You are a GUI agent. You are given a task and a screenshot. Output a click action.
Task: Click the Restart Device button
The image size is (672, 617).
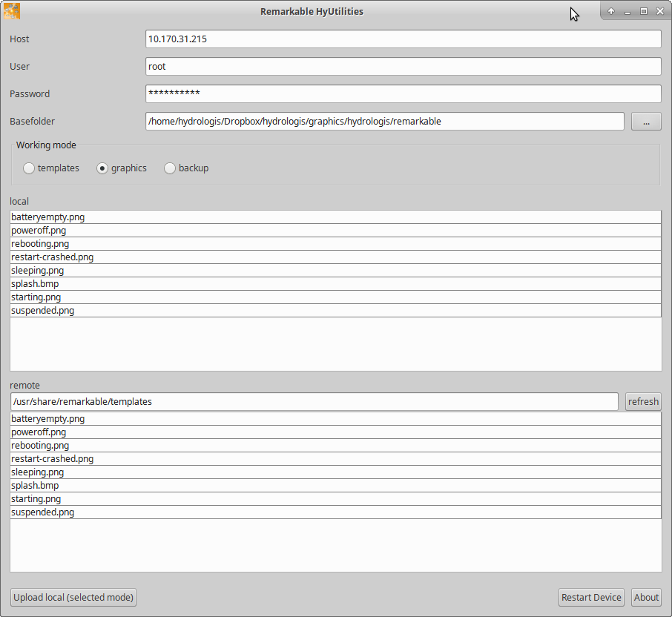click(x=591, y=597)
